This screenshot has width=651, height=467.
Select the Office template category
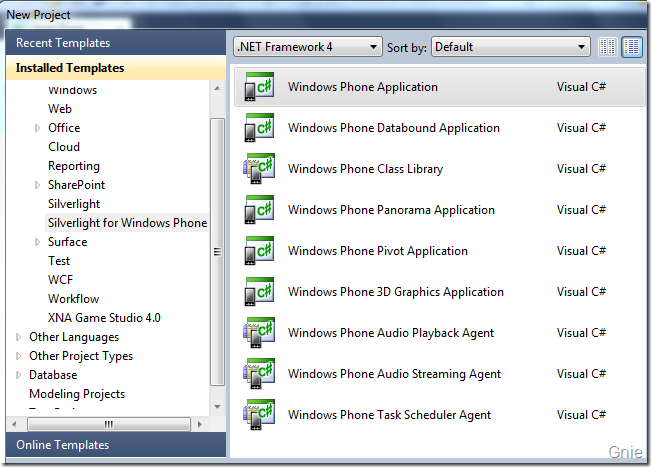pyautogui.click(x=64, y=128)
